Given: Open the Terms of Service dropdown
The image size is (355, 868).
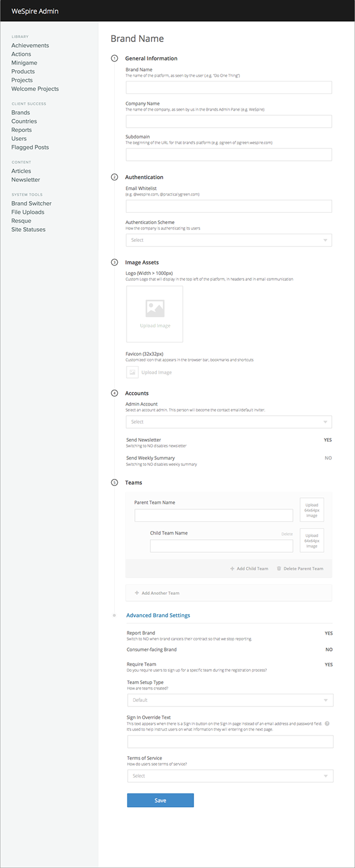Looking at the screenshot, I should (230, 776).
